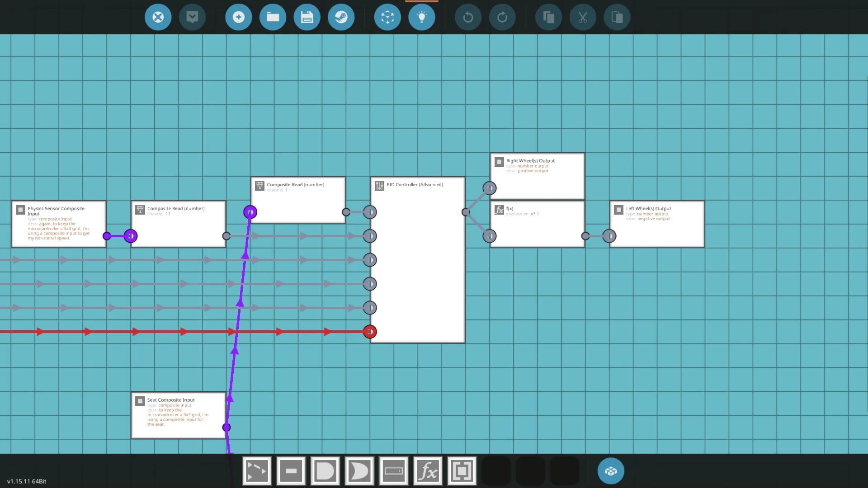Select the switchbox component in bottom bar
This screenshot has width=868, height=488.
(257, 471)
